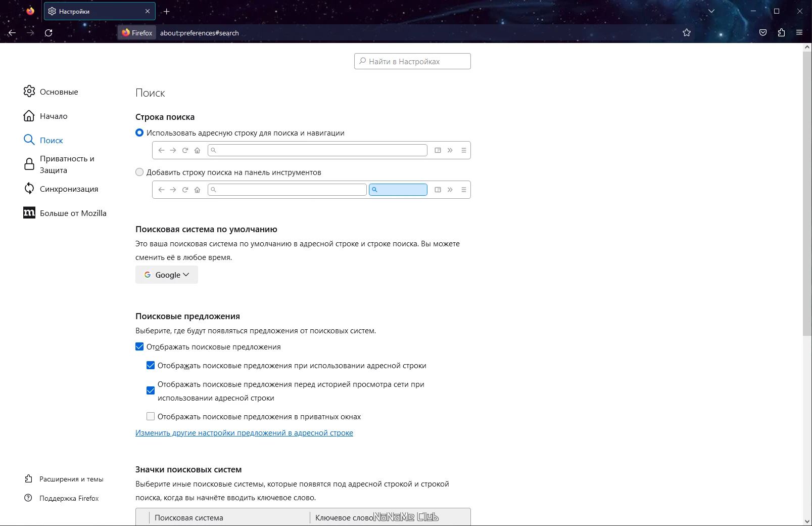The height and width of the screenshot is (526, 812).
Task: Open the Поддержка Firefox link
Action: click(x=69, y=498)
